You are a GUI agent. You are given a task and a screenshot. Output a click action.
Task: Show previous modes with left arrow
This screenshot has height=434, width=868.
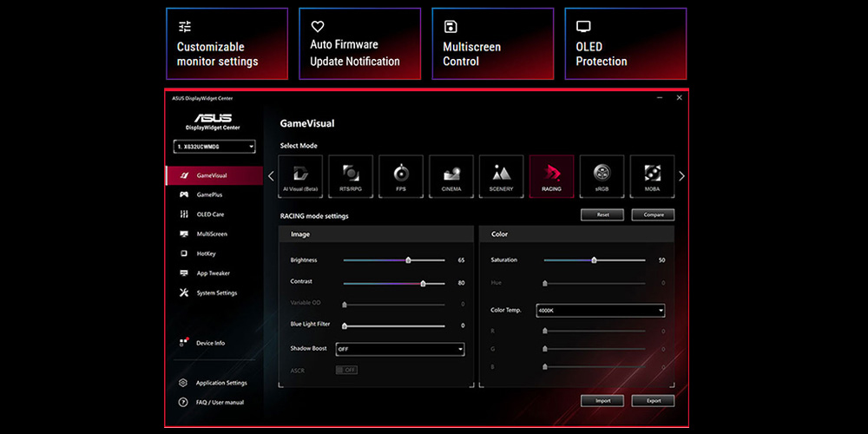coord(271,176)
